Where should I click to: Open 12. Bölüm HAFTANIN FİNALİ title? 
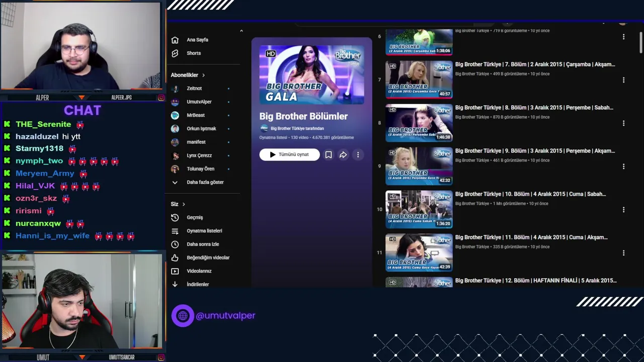click(x=536, y=281)
